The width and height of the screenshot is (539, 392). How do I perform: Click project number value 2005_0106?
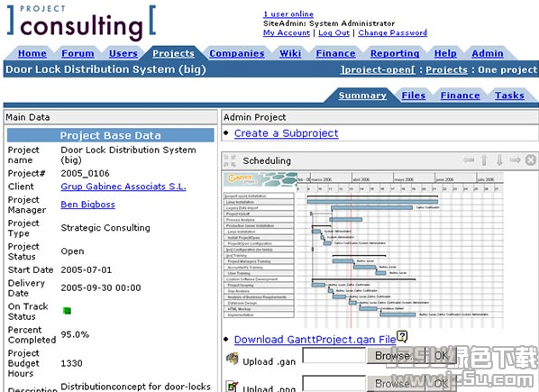(x=85, y=174)
